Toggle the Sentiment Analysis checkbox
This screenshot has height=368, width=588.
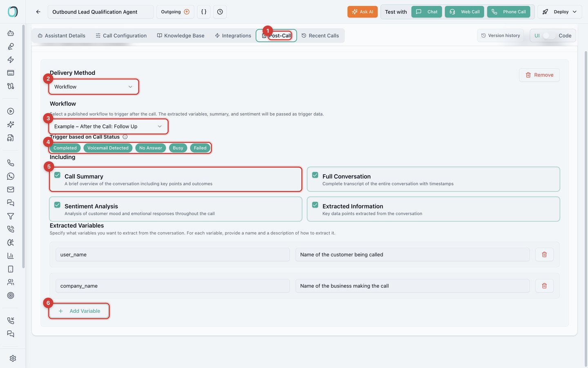[58, 205]
